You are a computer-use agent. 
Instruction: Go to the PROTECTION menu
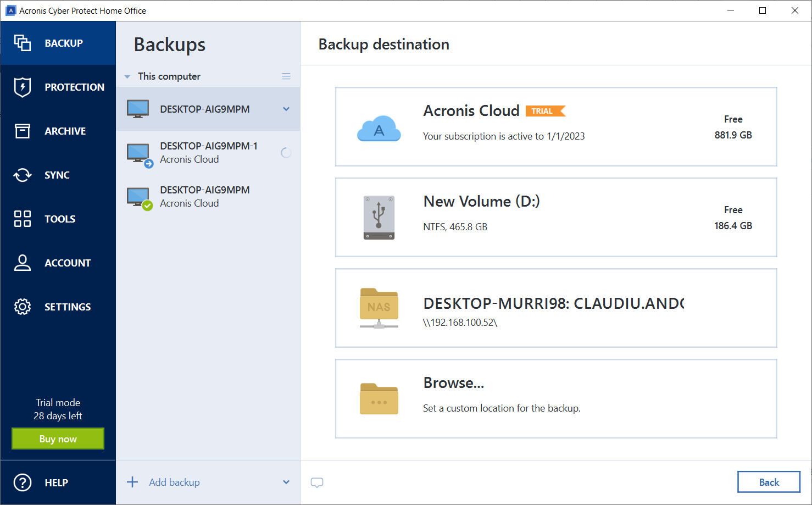(x=75, y=87)
